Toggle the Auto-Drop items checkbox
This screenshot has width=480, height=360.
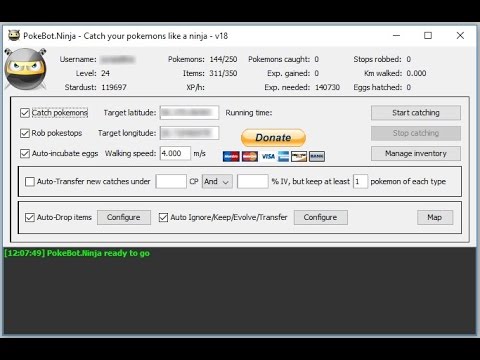pos(30,217)
